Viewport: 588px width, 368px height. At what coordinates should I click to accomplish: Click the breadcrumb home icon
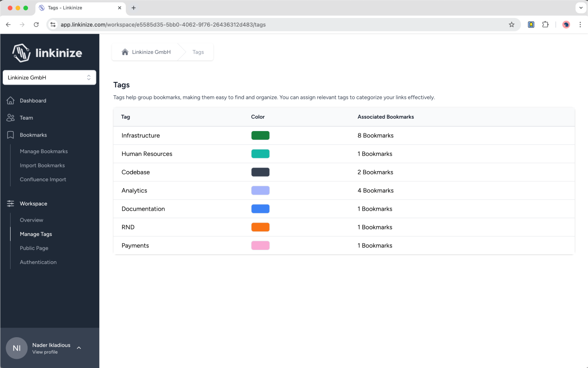tap(125, 52)
